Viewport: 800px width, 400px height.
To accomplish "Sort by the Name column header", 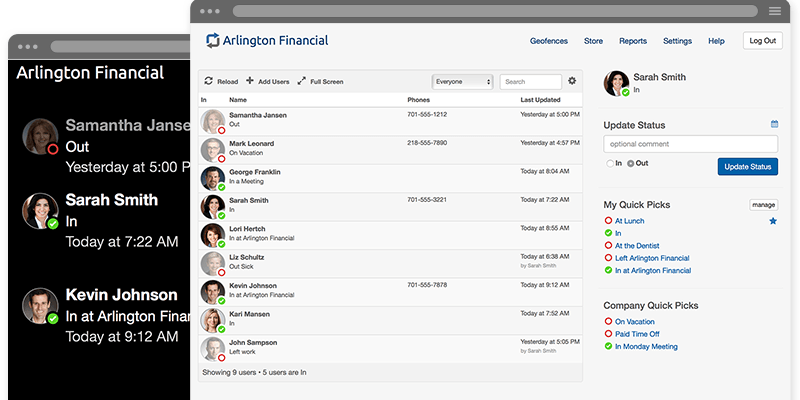I will coord(238,100).
